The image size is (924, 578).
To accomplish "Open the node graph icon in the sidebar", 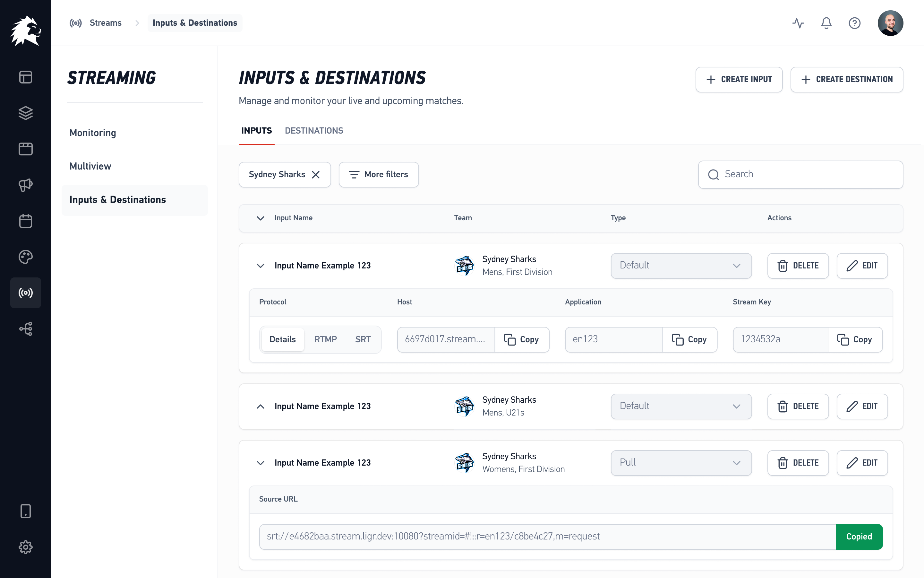I will (26, 329).
